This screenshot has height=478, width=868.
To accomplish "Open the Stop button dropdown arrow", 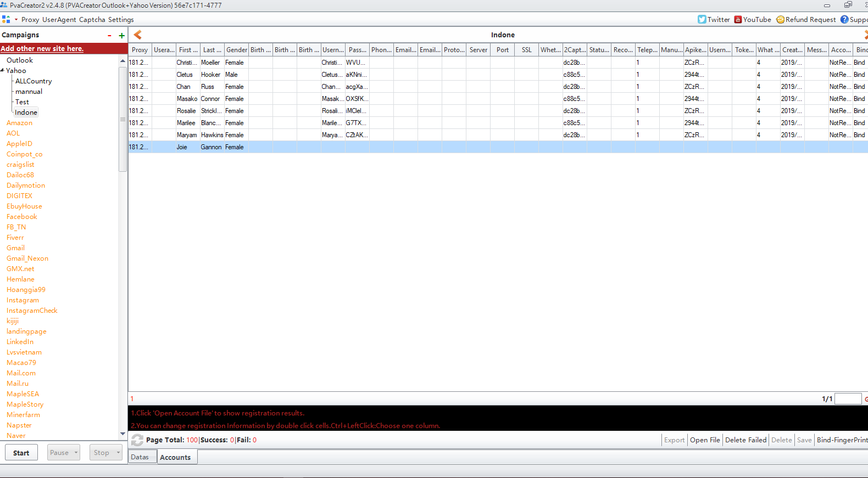I will pyautogui.click(x=118, y=453).
